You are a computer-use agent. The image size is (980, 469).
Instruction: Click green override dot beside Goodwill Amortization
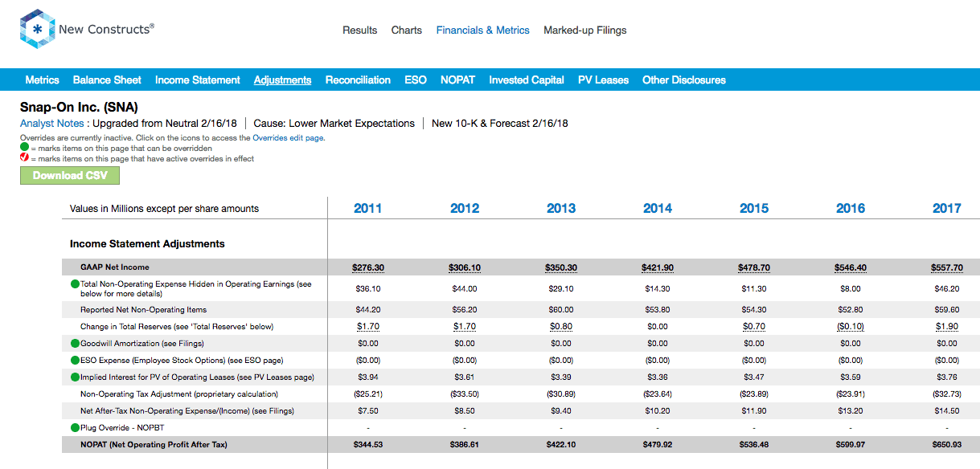pos(75,344)
